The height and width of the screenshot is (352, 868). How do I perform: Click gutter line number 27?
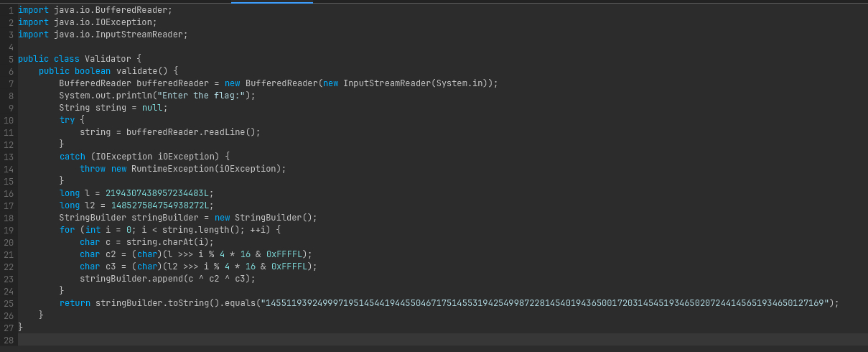9,328
